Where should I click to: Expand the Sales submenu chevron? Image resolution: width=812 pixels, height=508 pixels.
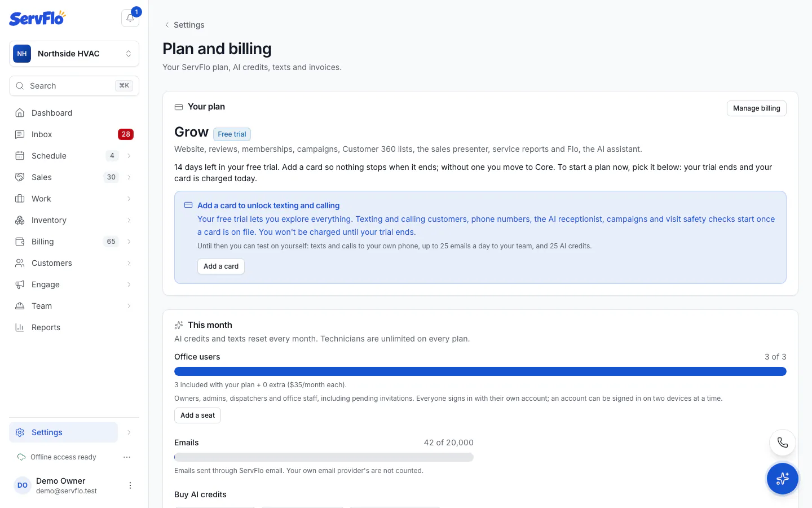[x=129, y=177]
